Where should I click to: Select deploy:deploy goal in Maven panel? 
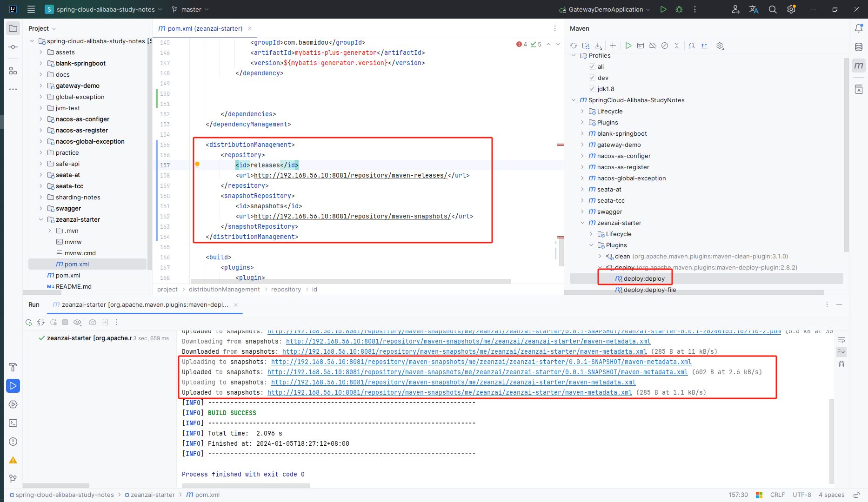[644, 278]
